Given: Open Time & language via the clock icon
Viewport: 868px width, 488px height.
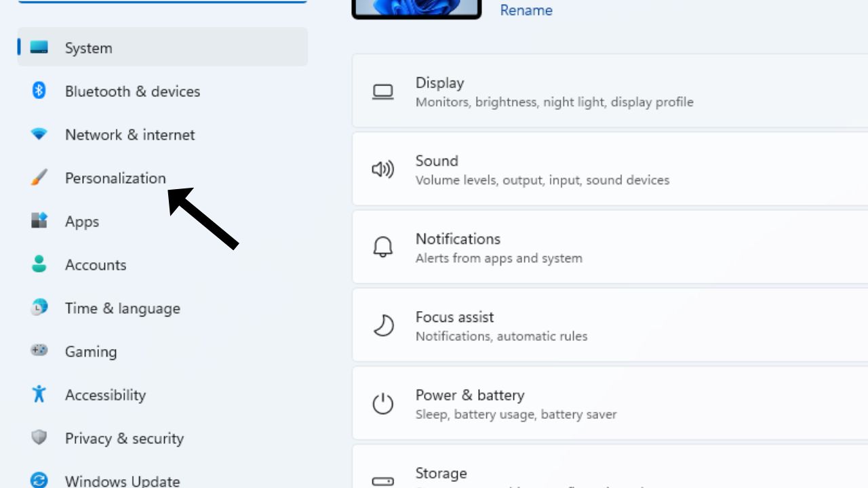Looking at the screenshot, I should coord(39,308).
